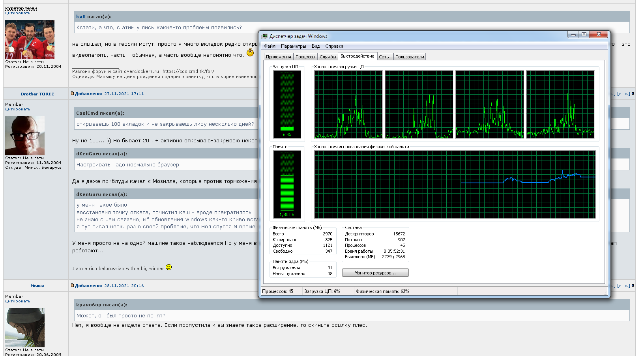Click the third CPU history graph
Screen dimensions: 644x356
(490, 104)
